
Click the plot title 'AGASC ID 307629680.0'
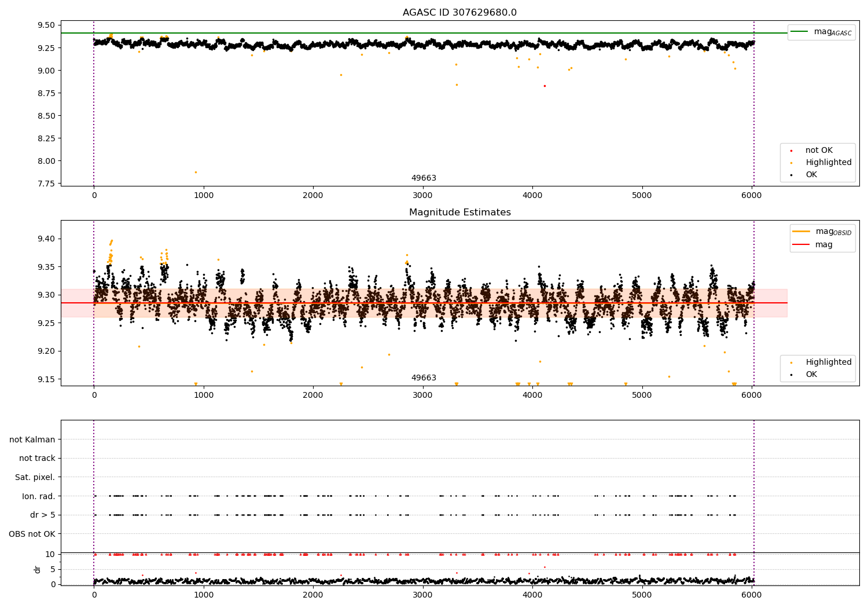[x=459, y=13]
